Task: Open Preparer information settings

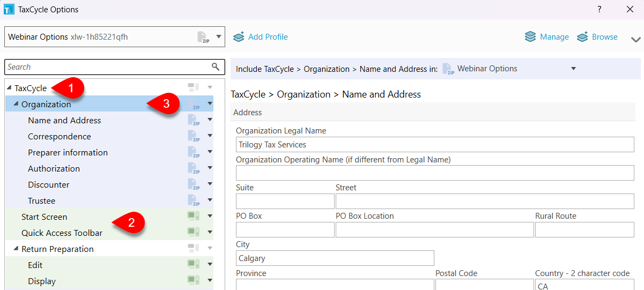Action: pyautogui.click(x=68, y=152)
